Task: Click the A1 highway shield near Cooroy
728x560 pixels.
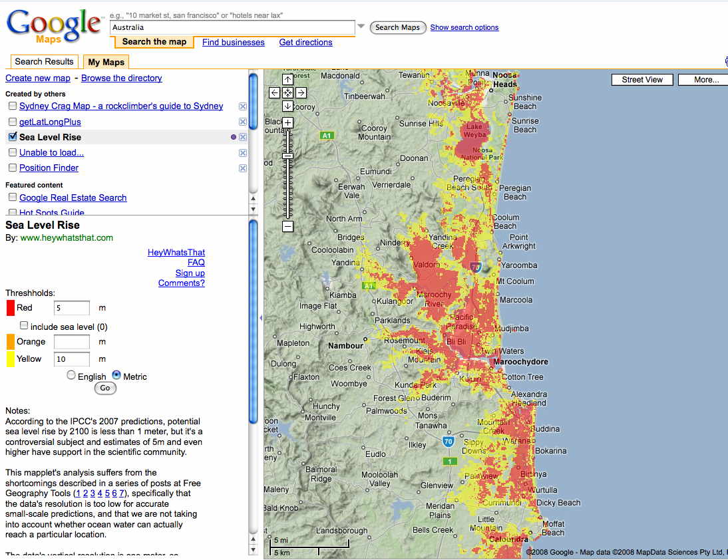Action: coord(326,136)
